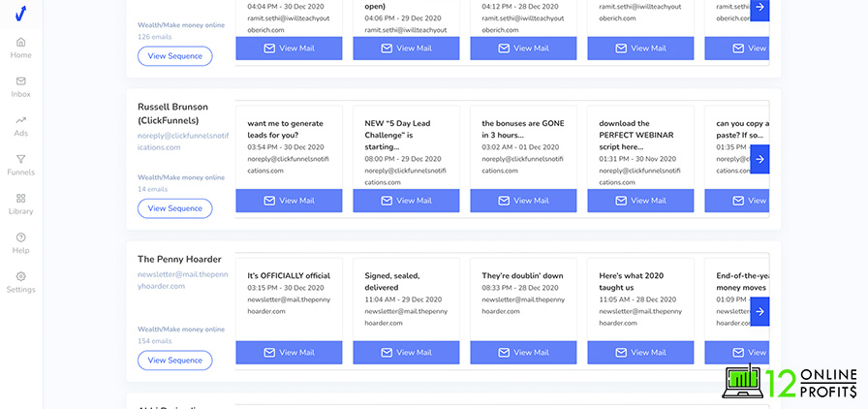Open the Funnels section
Image resolution: width=868 pixels, height=409 pixels.
[20, 165]
